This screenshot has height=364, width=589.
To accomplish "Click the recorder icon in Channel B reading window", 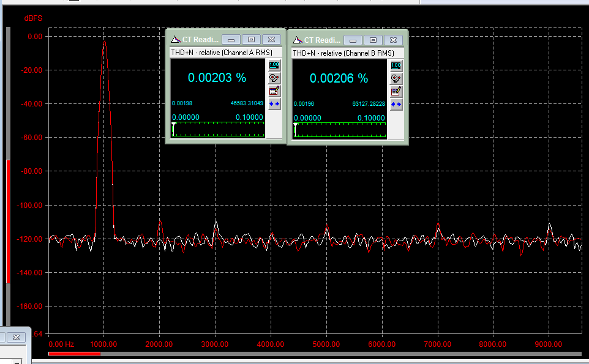I will click(396, 79).
